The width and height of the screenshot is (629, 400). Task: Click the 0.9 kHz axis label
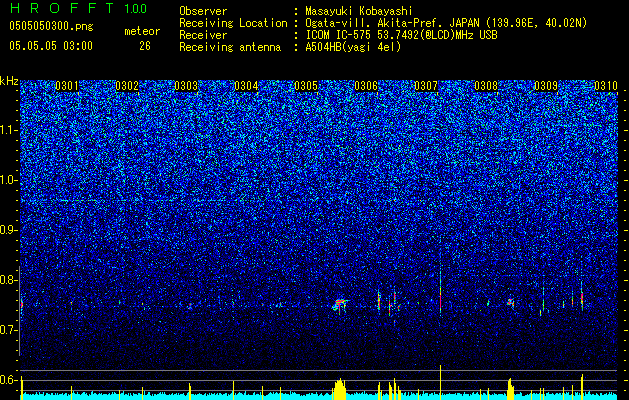[9, 230]
